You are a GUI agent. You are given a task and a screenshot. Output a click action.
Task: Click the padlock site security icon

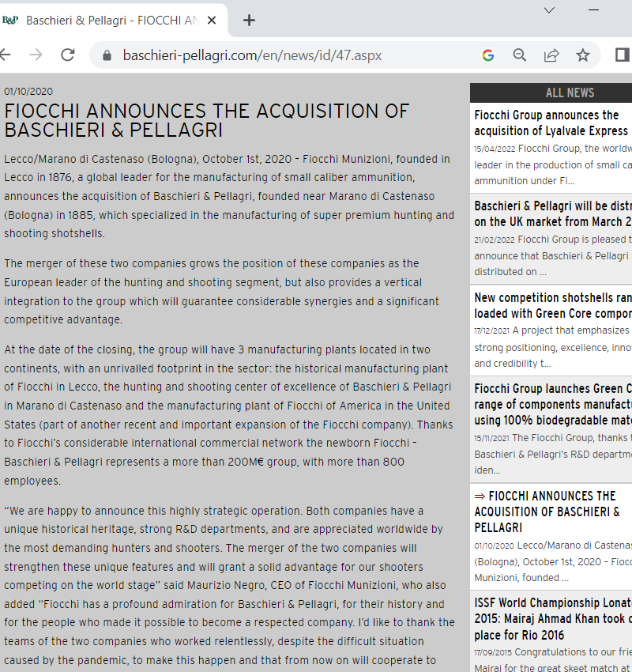tap(107, 55)
